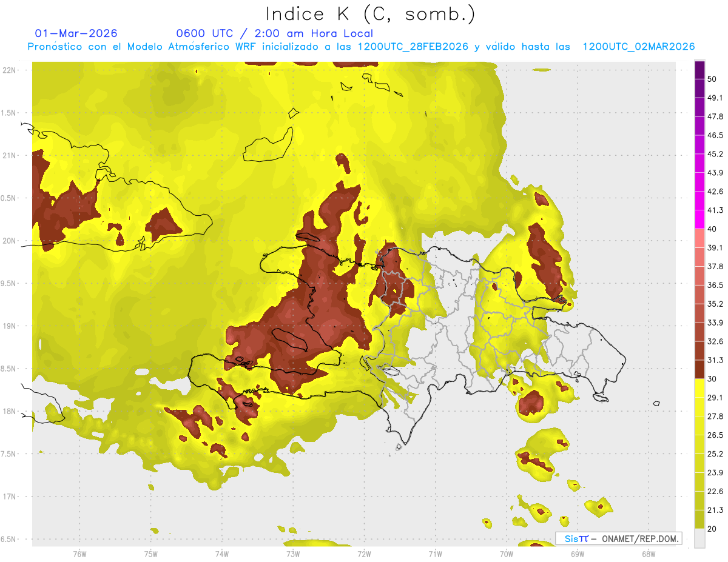The image size is (728, 562).
Task: Click "0600 UTC / 2:00 am Hora Local" time
Action: tap(274, 33)
